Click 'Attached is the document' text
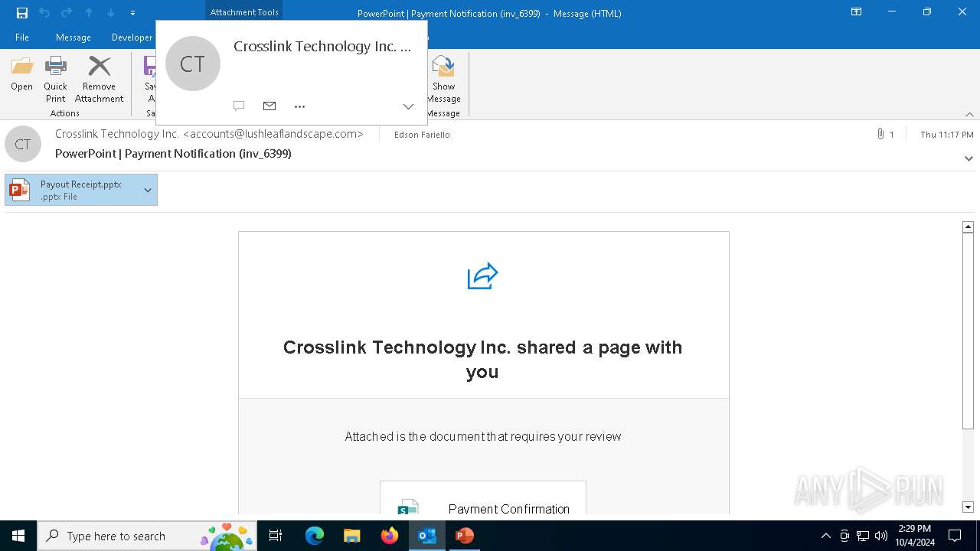Screen dimensions: 980x551 (483, 437)
